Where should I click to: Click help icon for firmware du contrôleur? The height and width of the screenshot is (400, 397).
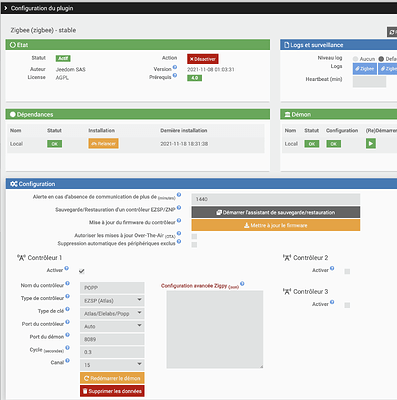coord(179,220)
